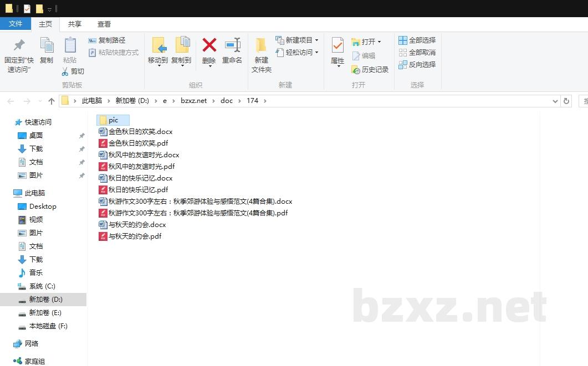Click Select All in the ribbon

(x=417, y=40)
